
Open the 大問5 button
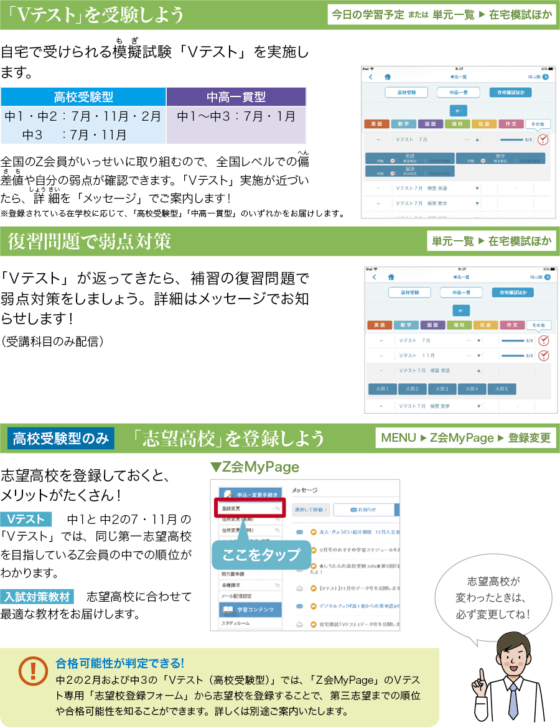pos(502,389)
